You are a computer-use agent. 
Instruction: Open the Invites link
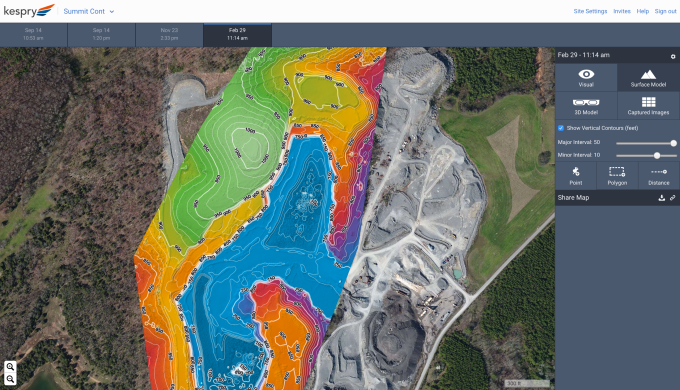622,11
